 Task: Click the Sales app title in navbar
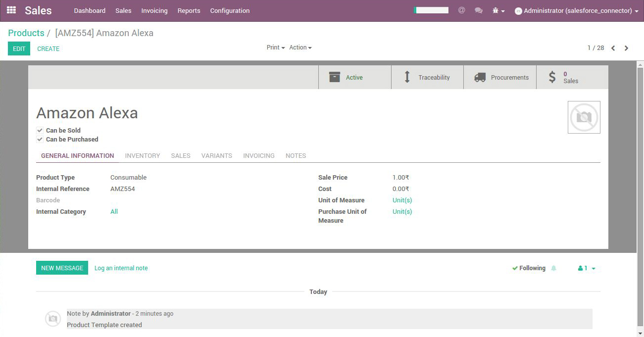[x=38, y=10]
